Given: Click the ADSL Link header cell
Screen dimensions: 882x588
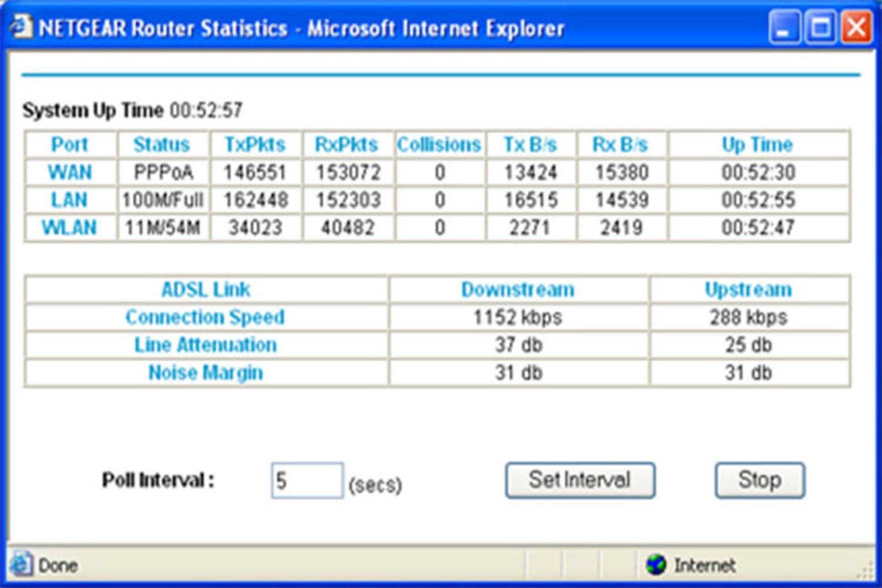Looking at the screenshot, I should click(x=206, y=289).
